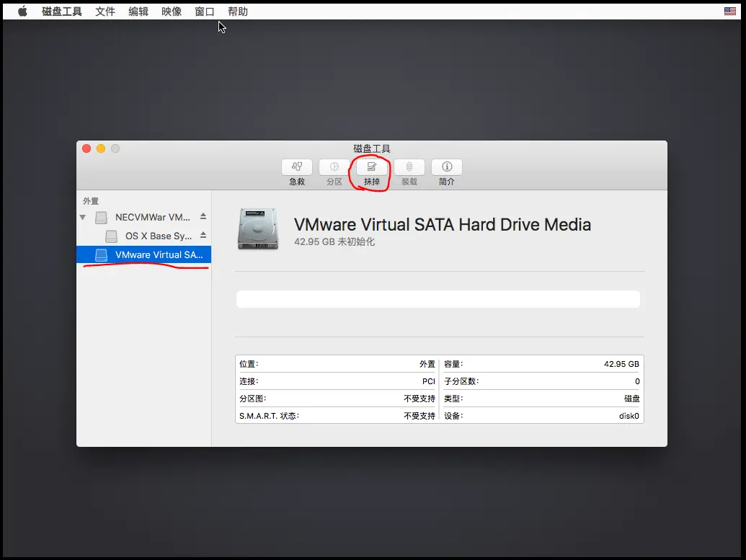Click the disk icon beside VMware Virtual SA...

[101, 255]
